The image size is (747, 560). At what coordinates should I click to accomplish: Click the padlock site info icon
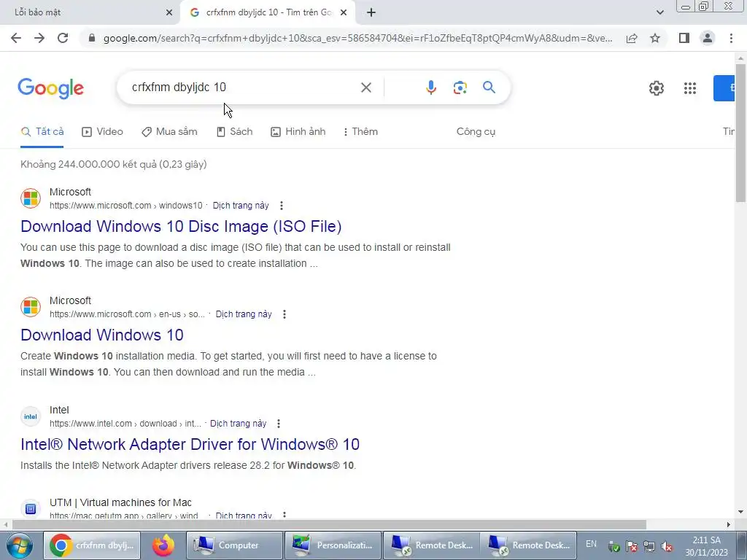(92, 38)
